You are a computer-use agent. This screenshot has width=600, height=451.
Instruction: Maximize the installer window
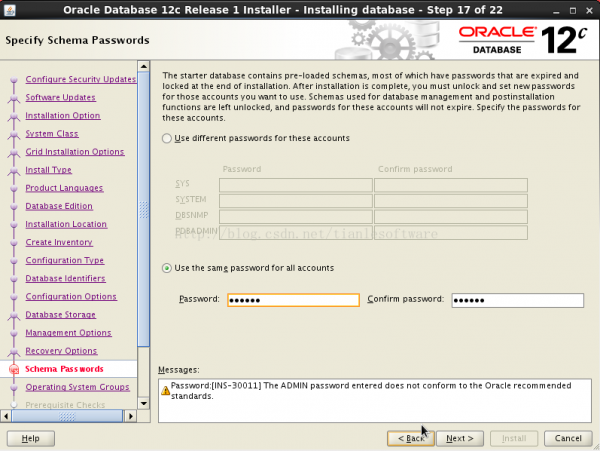573,11
